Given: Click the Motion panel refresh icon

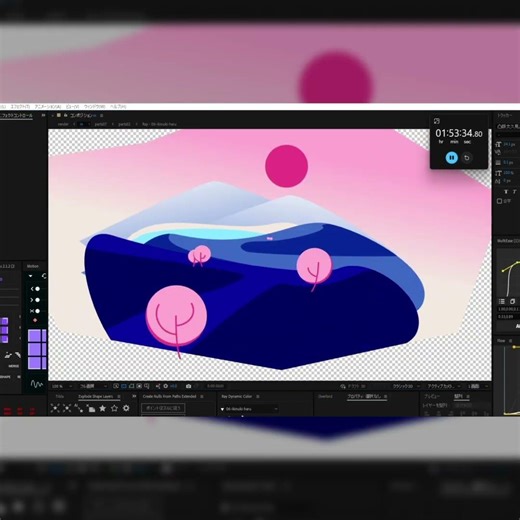Looking at the screenshot, I should [x=44, y=276].
